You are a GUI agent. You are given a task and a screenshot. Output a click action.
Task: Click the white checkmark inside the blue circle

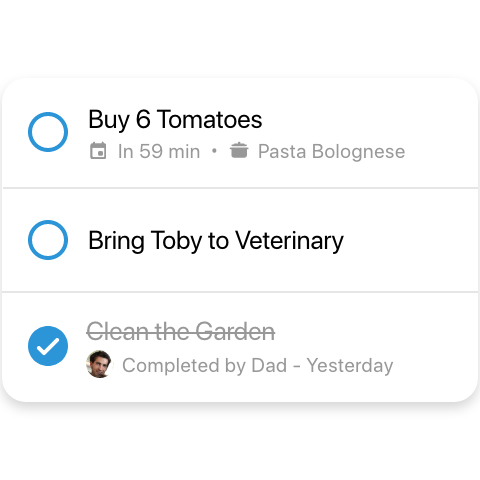click(x=48, y=346)
